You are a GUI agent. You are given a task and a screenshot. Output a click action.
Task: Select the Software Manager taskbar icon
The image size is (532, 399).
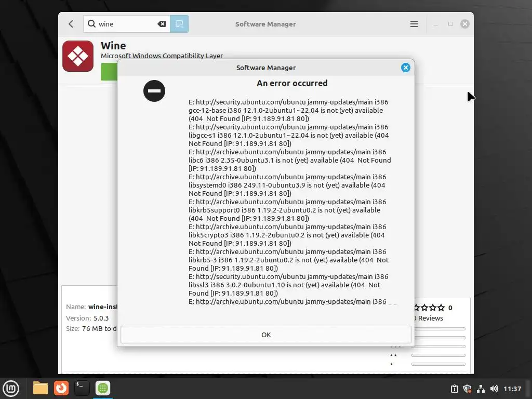tap(103, 388)
